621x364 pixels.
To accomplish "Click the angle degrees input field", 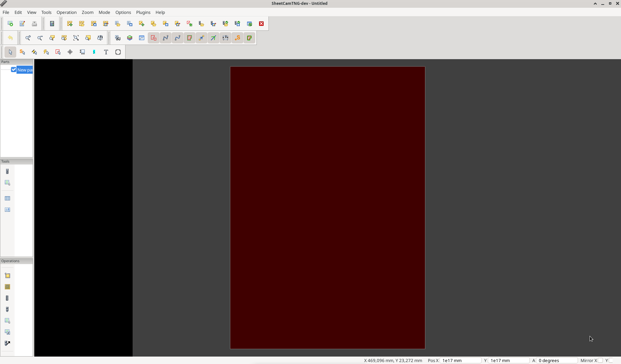I will click(556, 360).
